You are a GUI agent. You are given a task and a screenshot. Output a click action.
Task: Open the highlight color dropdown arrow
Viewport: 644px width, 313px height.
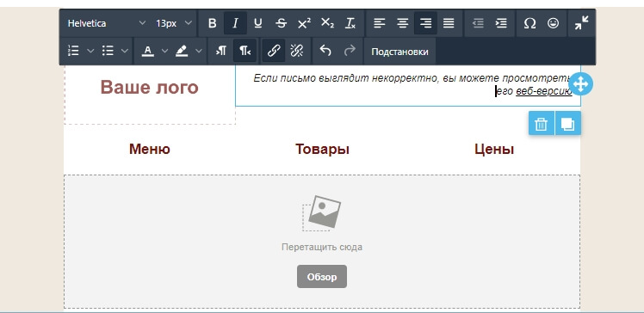tap(199, 51)
